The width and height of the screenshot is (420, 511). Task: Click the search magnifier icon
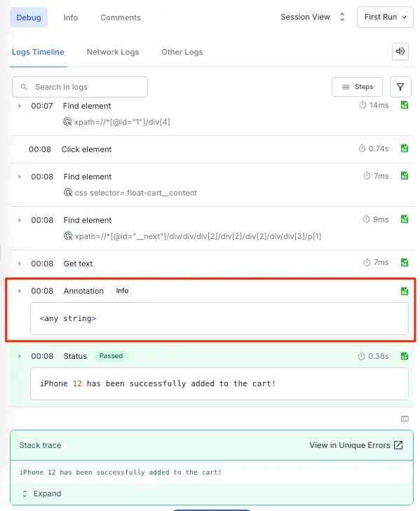pyautogui.click(x=24, y=87)
